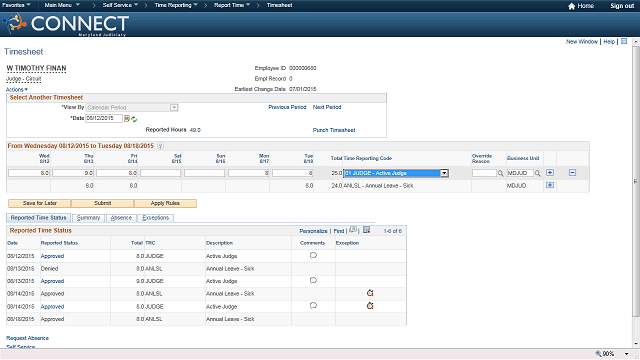Click Fri 8/14 hours field
Viewport: 640px width, 360px height.
point(117,173)
